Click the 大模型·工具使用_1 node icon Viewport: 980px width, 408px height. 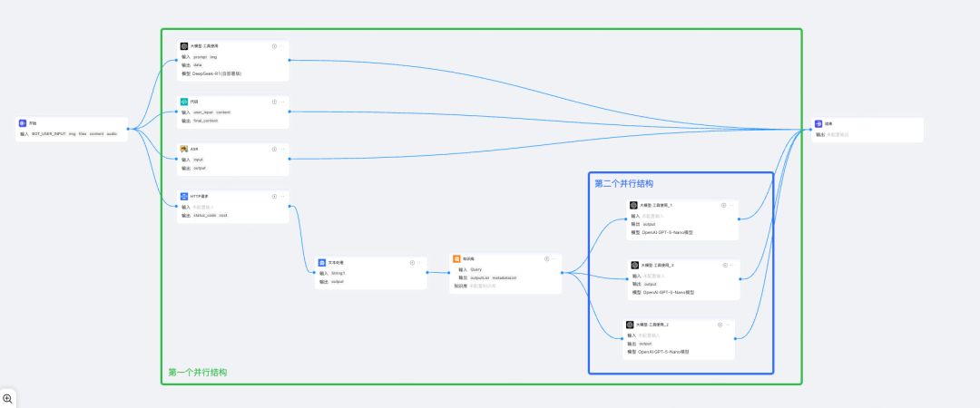(634, 205)
